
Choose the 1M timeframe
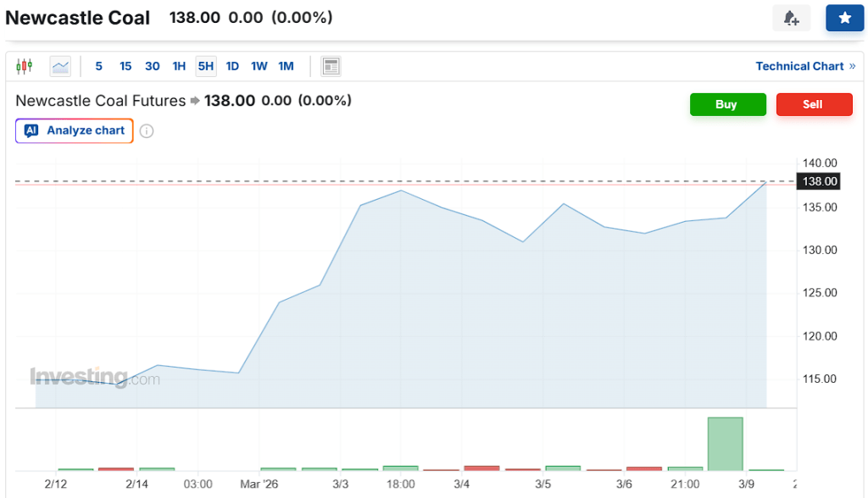(x=286, y=66)
